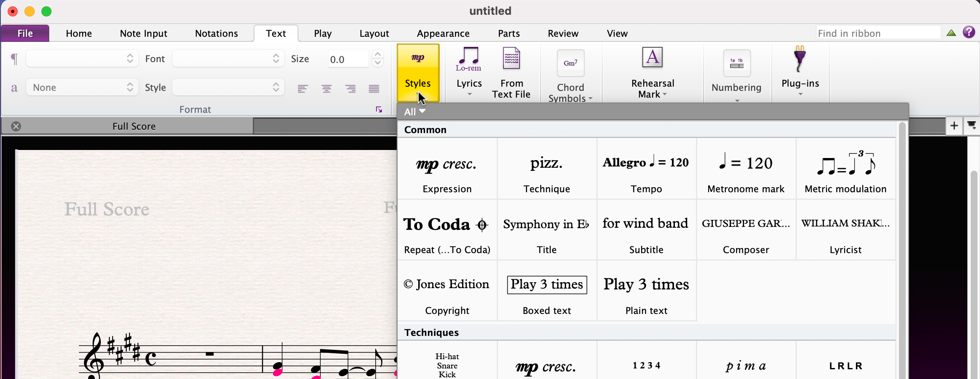The height and width of the screenshot is (379, 980).
Task: Select the L R L R sticking style
Action: [845, 360]
